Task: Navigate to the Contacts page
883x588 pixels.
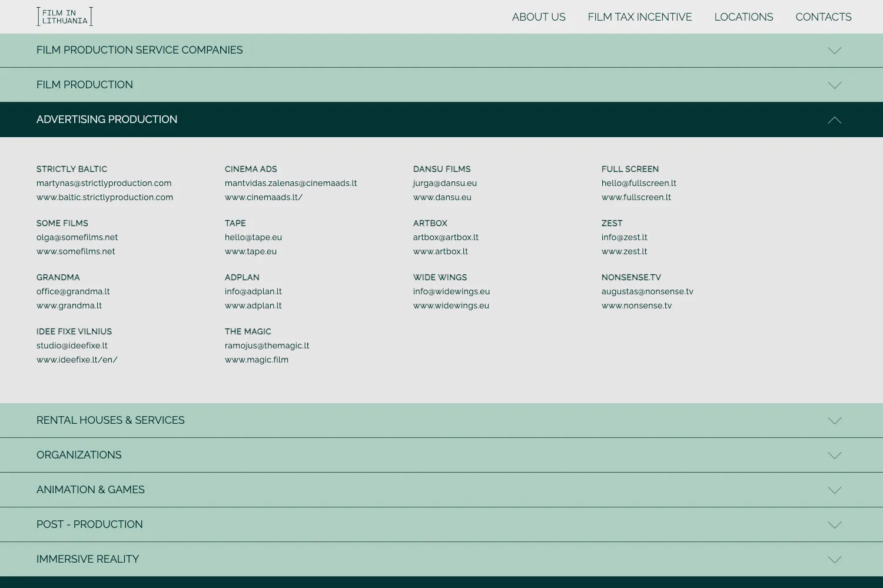Action: point(823,17)
